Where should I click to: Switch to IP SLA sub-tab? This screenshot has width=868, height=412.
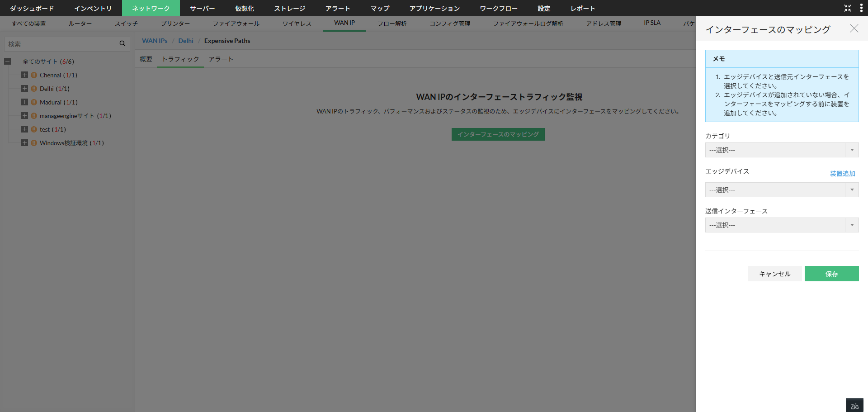tap(652, 23)
